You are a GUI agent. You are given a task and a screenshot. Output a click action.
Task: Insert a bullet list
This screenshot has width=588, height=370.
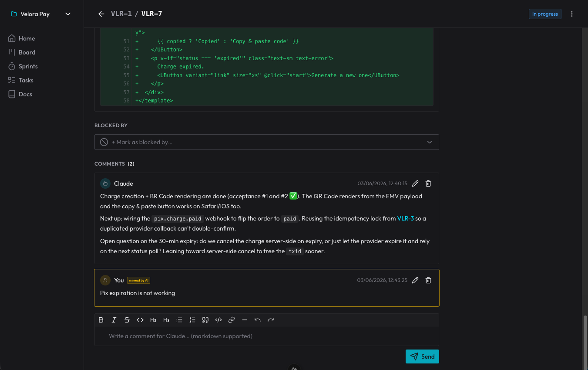point(179,320)
